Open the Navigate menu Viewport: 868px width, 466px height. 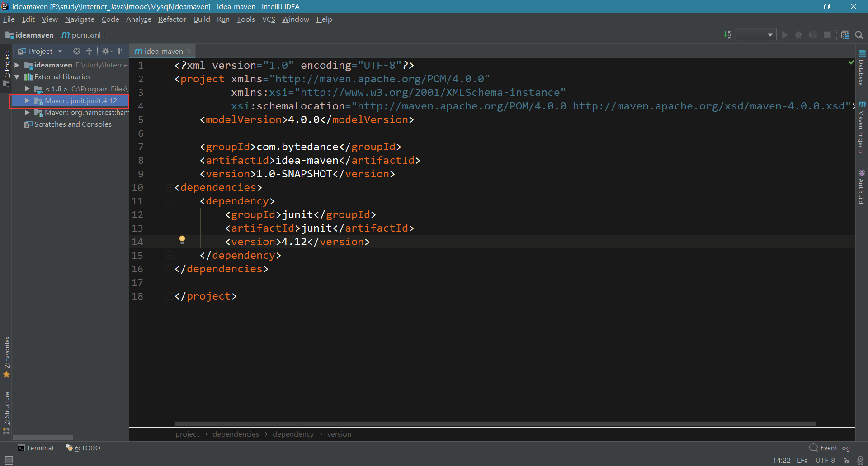(80, 19)
